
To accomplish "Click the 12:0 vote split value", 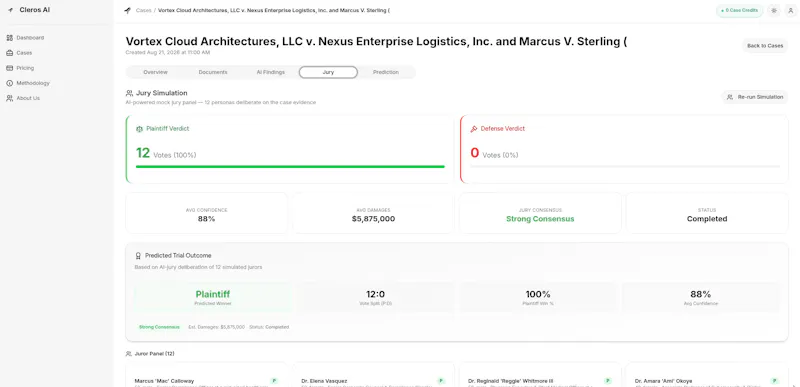I will [376, 294].
